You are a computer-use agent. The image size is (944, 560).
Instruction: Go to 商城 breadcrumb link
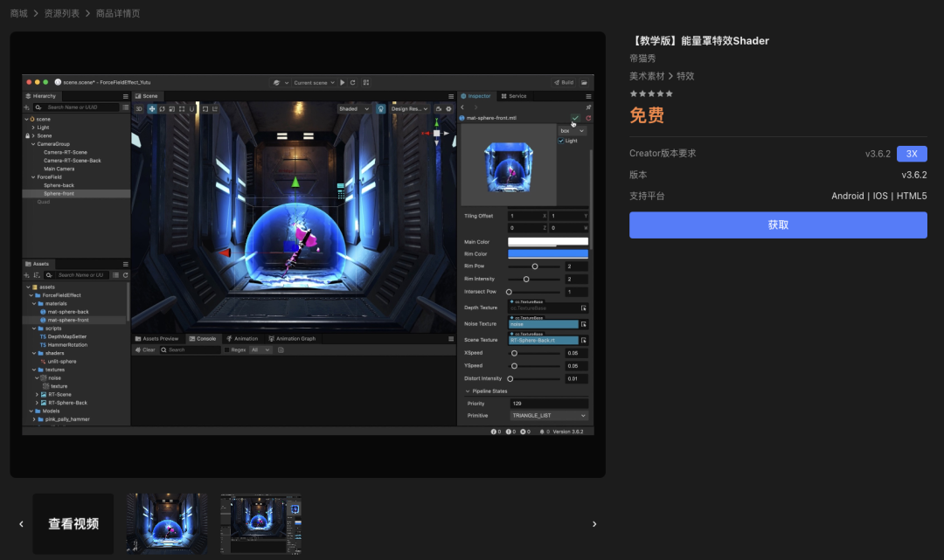tap(18, 13)
